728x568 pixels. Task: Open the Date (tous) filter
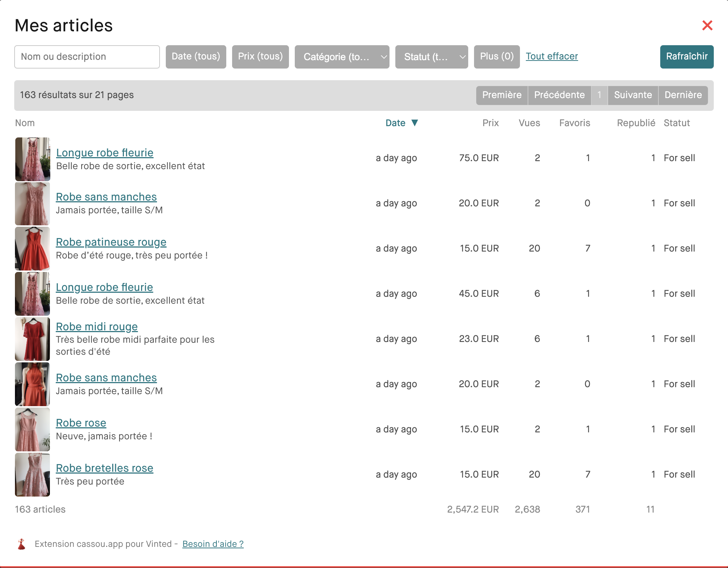pyautogui.click(x=196, y=57)
